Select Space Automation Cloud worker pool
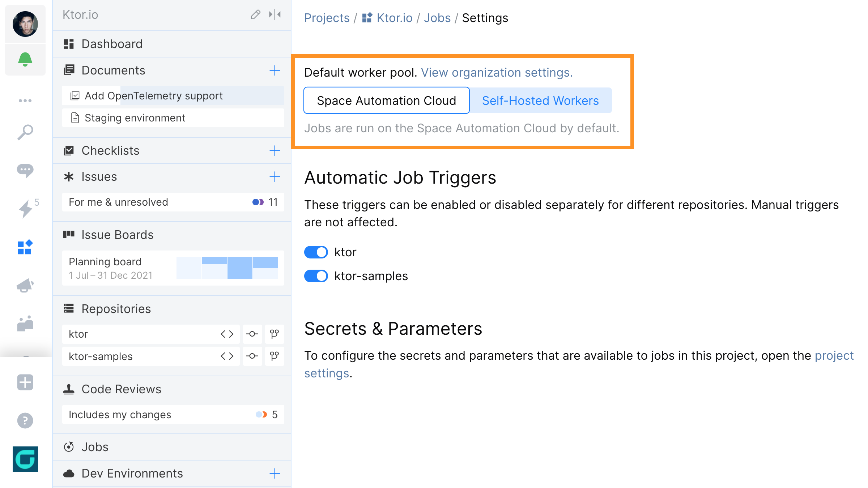The width and height of the screenshot is (868, 488). 387,100
